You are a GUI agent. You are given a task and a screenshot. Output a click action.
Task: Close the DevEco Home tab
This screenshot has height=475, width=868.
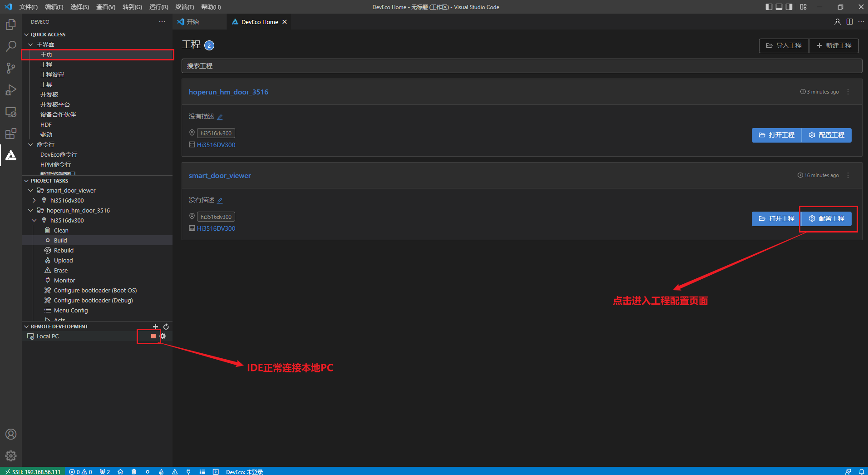[285, 22]
